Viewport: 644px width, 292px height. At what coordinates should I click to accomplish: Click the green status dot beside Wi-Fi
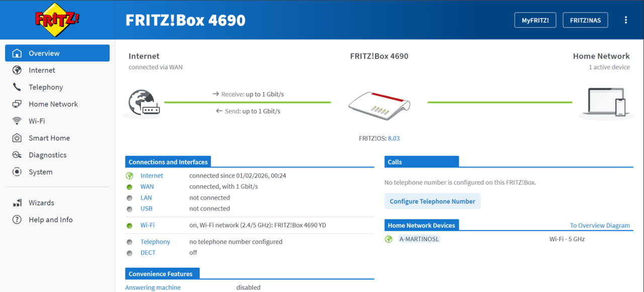(x=129, y=226)
